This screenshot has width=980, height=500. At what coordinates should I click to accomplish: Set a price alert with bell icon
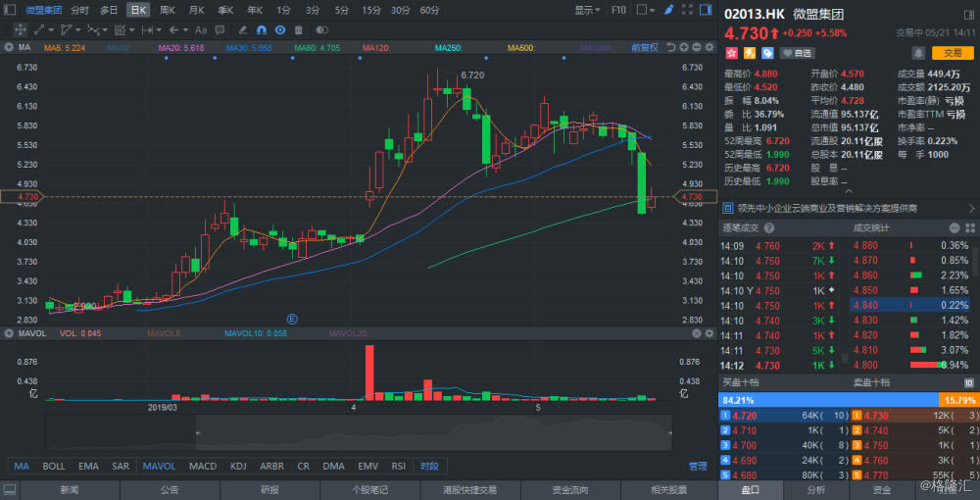919,53
